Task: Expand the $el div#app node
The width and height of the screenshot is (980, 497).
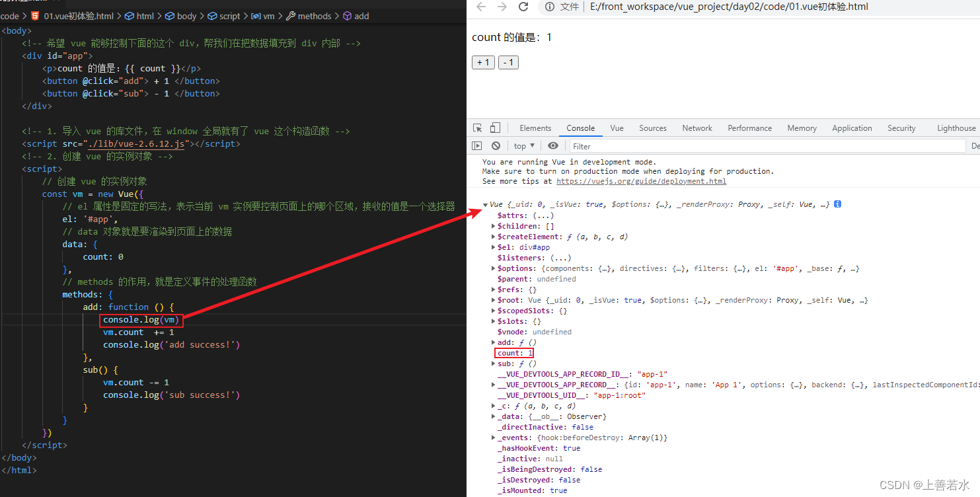Action: [494, 247]
